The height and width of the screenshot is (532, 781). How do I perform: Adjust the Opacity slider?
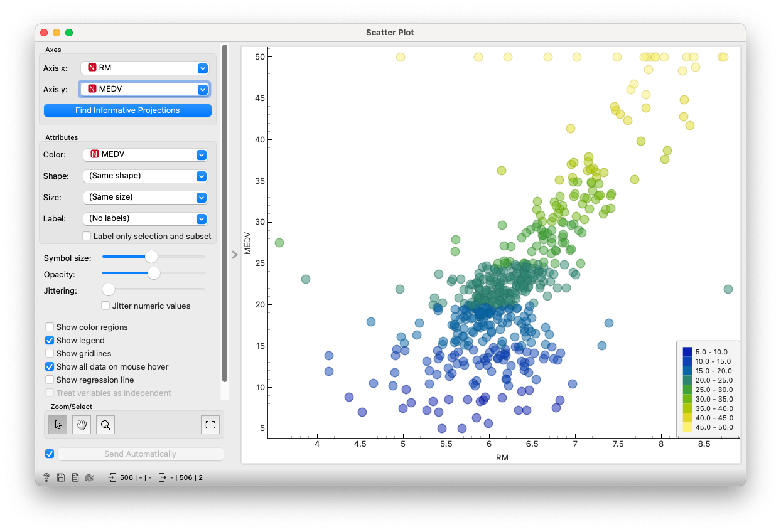point(154,273)
